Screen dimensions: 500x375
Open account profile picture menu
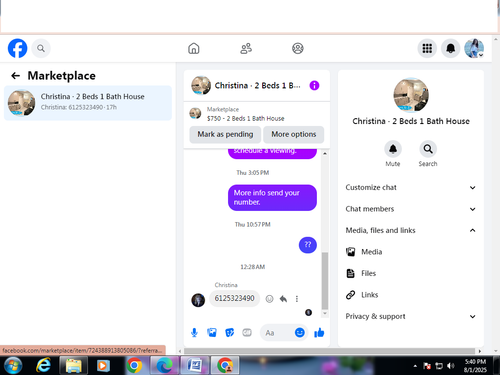[x=474, y=48]
